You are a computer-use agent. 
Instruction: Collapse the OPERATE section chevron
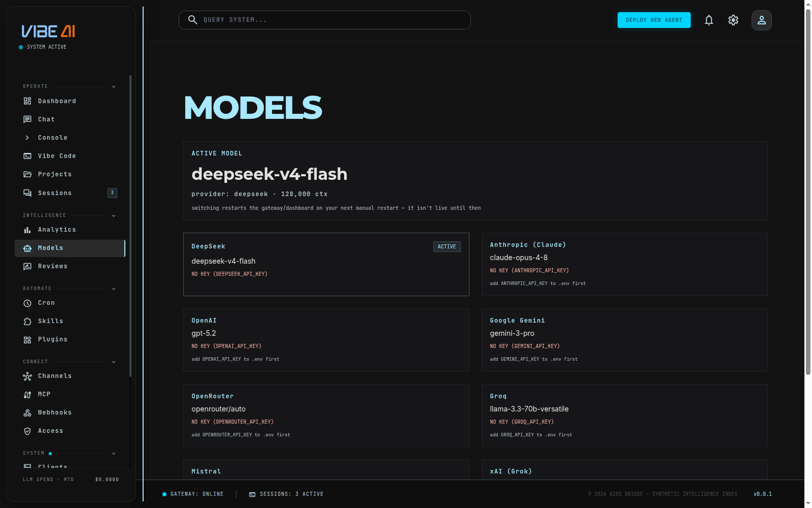click(x=114, y=86)
